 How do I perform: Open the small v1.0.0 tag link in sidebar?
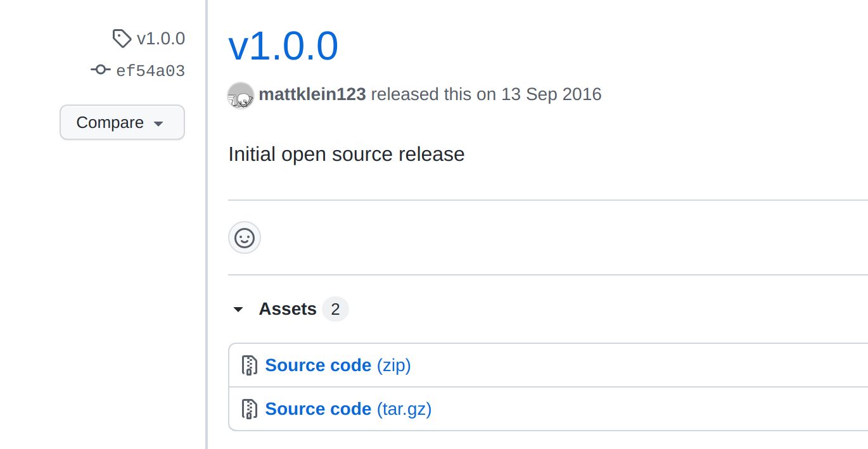(161, 39)
